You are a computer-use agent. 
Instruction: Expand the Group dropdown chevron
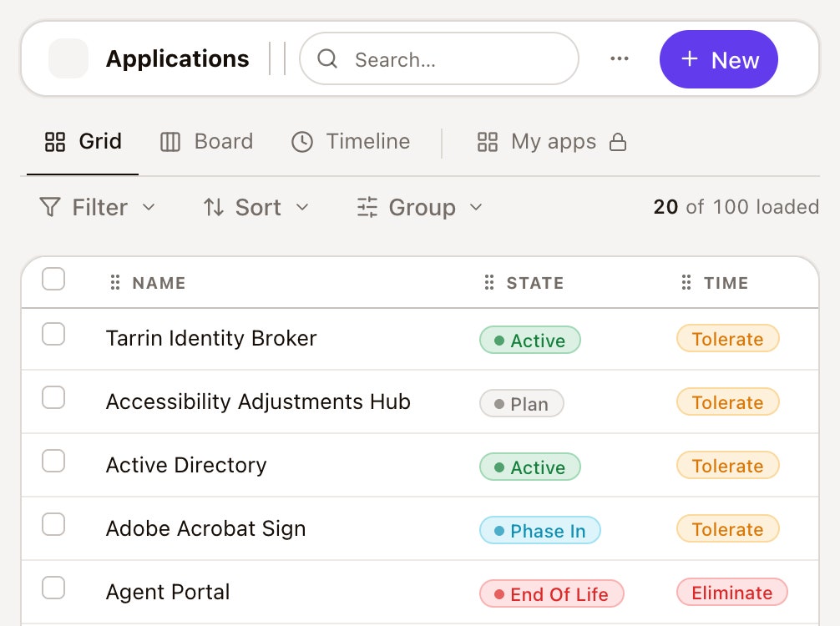(x=476, y=207)
